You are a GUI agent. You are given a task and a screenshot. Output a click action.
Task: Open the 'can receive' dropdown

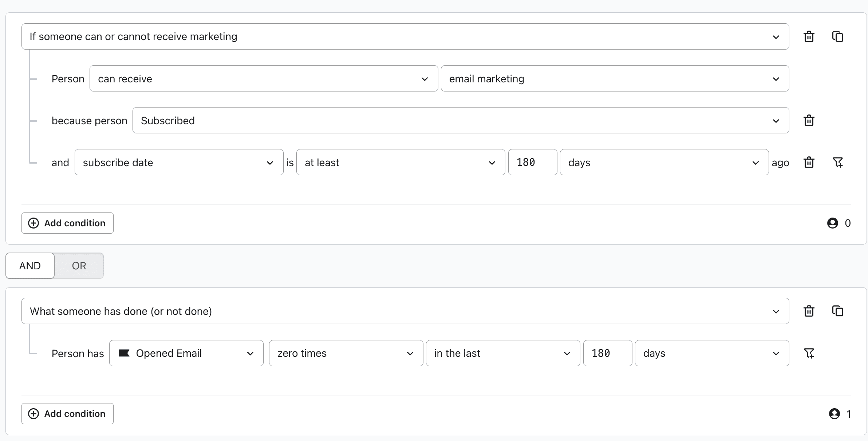pos(264,79)
